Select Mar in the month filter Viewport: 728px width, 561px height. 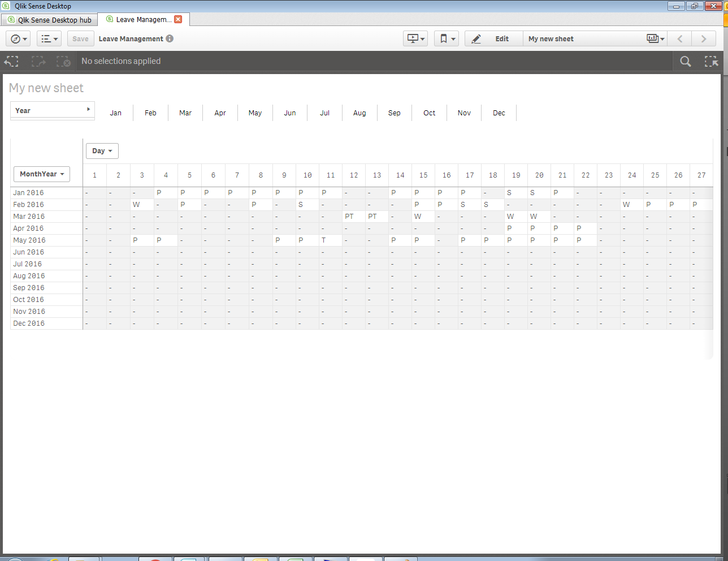pyautogui.click(x=185, y=113)
